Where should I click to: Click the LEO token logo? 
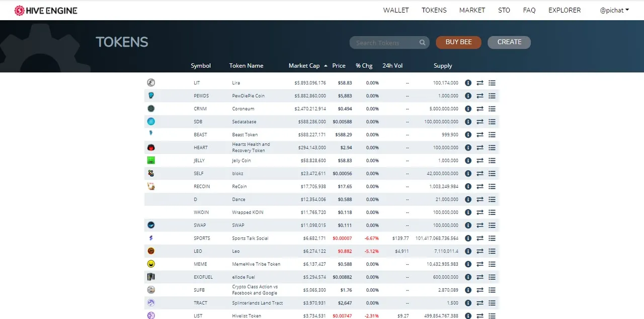click(151, 251)
